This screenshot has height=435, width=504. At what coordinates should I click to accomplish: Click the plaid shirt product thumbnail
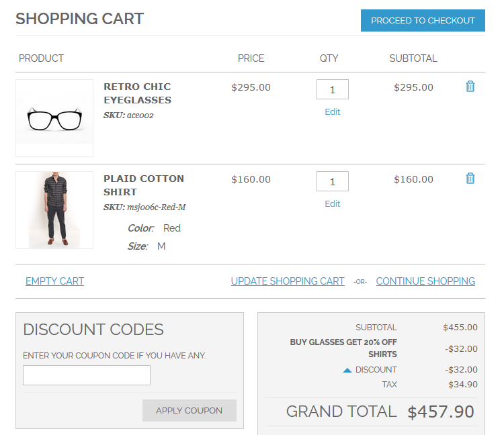[x=54, y=210]
